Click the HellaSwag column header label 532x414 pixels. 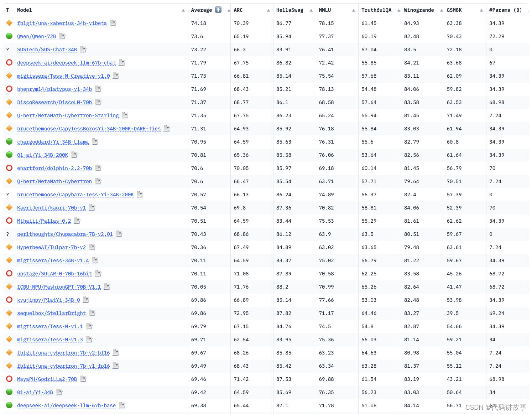[x=290, y=10]
